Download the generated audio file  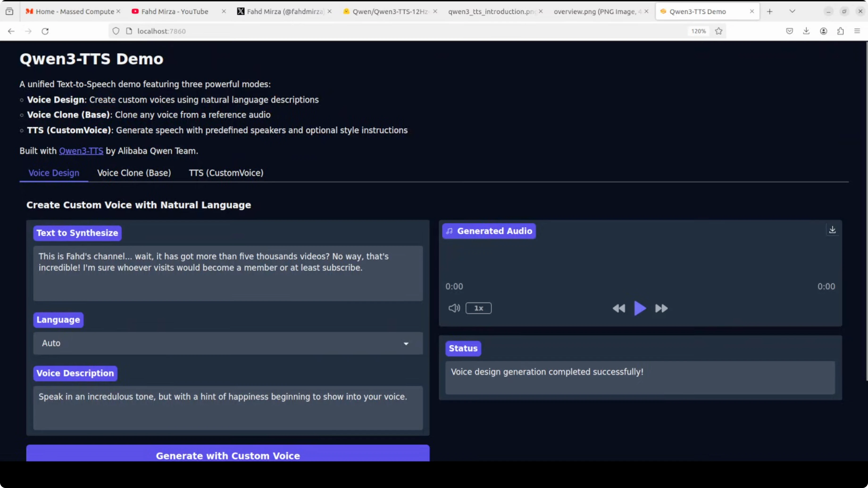832,230
